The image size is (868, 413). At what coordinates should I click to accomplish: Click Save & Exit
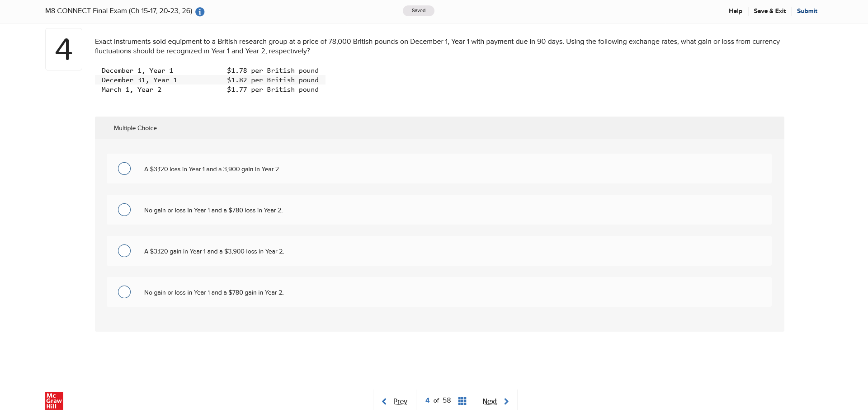point(769,11)
